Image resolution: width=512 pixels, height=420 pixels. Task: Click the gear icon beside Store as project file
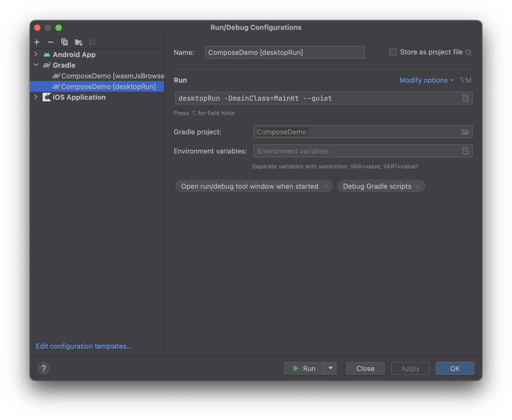pos(469,52)
